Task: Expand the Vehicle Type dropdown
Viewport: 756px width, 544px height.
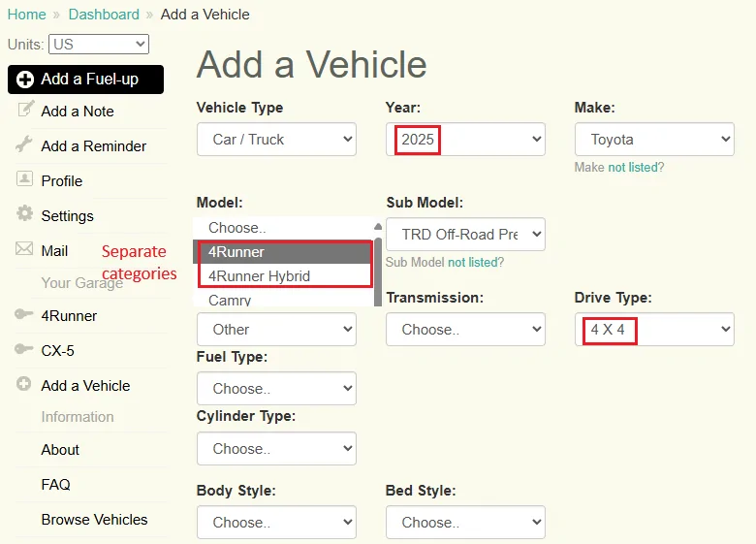Action: point(276,139)
